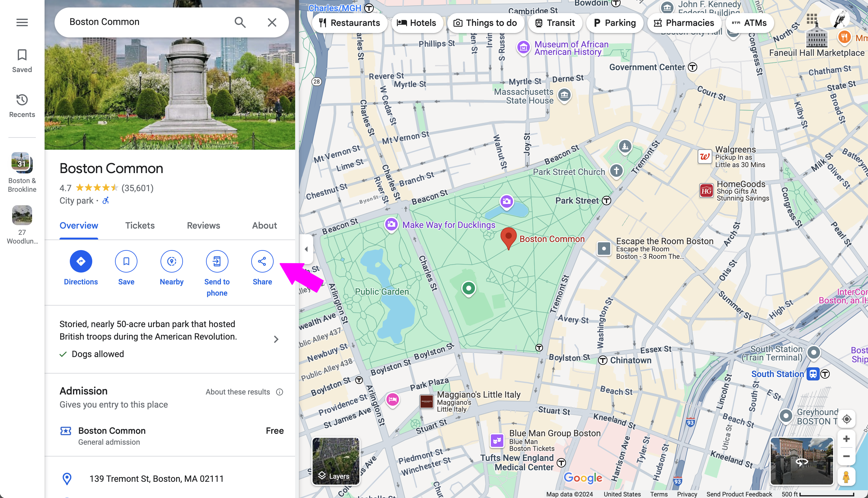Click the wheelchair accessibility icon
This screenshot has height=498, width=868.
click(106, 201)
